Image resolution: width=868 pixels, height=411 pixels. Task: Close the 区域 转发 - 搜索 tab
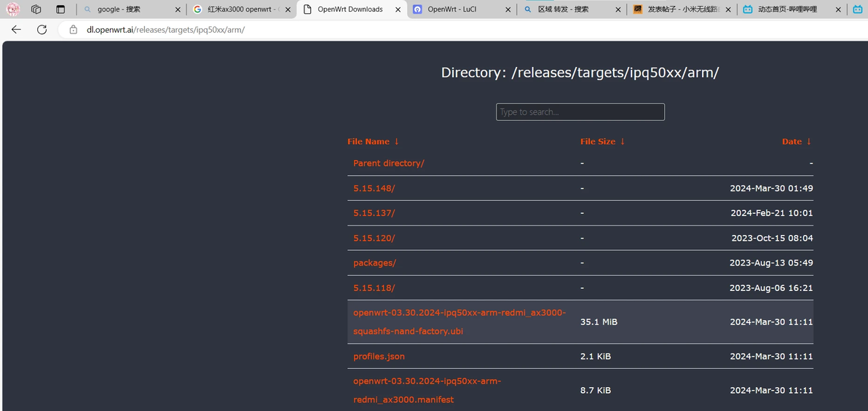coord(618,9)
